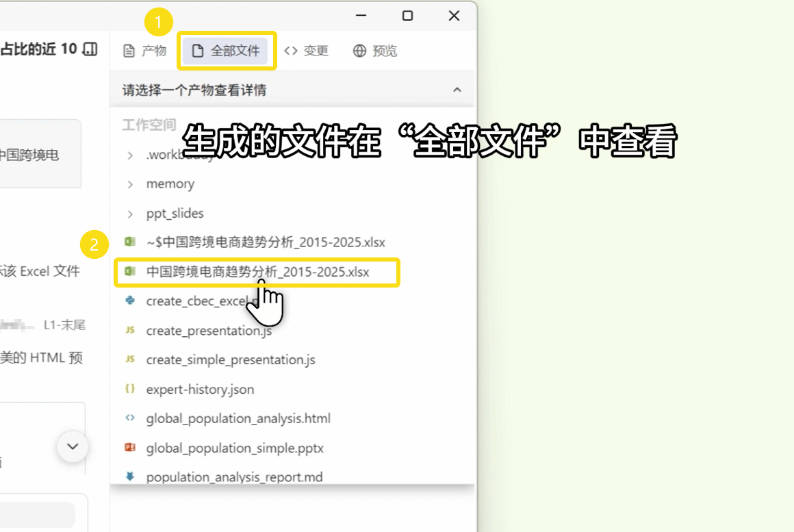Toggle the sidebar panel icon near title

[x=90, y=49]
